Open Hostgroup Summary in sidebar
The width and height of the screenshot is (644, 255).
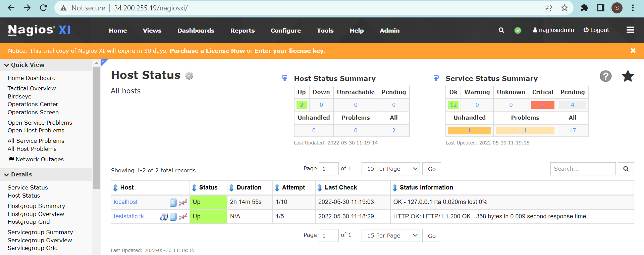[x=37, y=206]
